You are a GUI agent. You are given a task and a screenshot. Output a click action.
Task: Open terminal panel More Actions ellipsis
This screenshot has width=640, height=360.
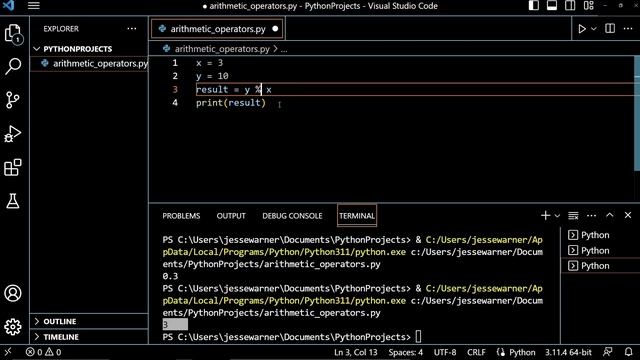[591, 216]
